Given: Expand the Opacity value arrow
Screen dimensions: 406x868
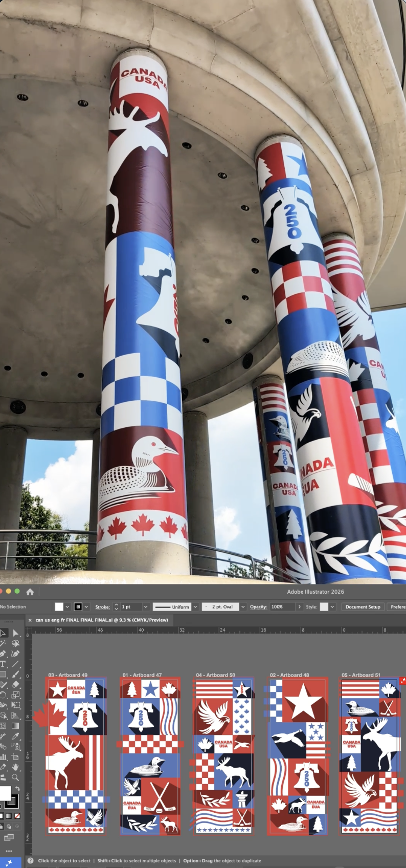Looking at the screenshot, I should [300, 607].
